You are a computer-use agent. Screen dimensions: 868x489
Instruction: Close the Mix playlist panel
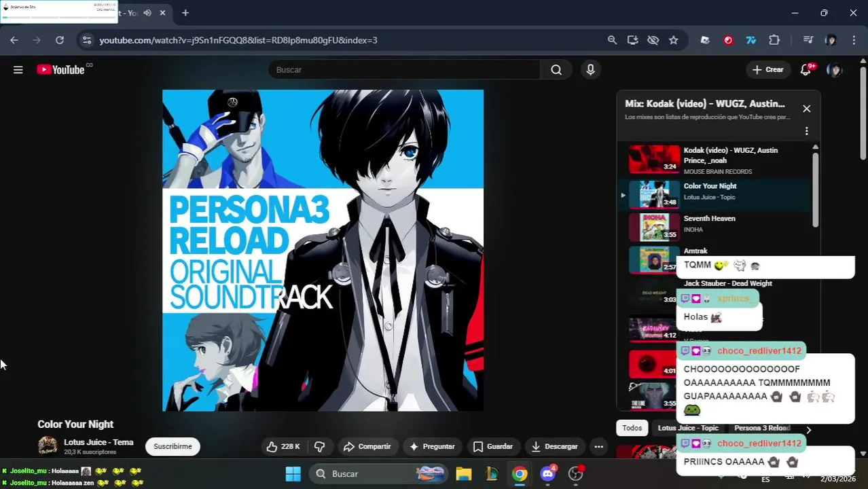806,109
